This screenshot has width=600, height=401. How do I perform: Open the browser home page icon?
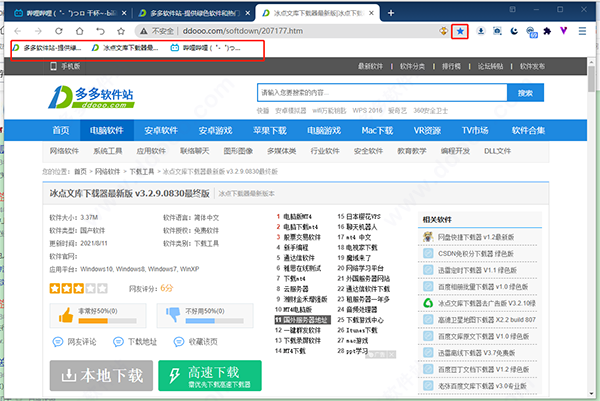click(x=79, y=31)
